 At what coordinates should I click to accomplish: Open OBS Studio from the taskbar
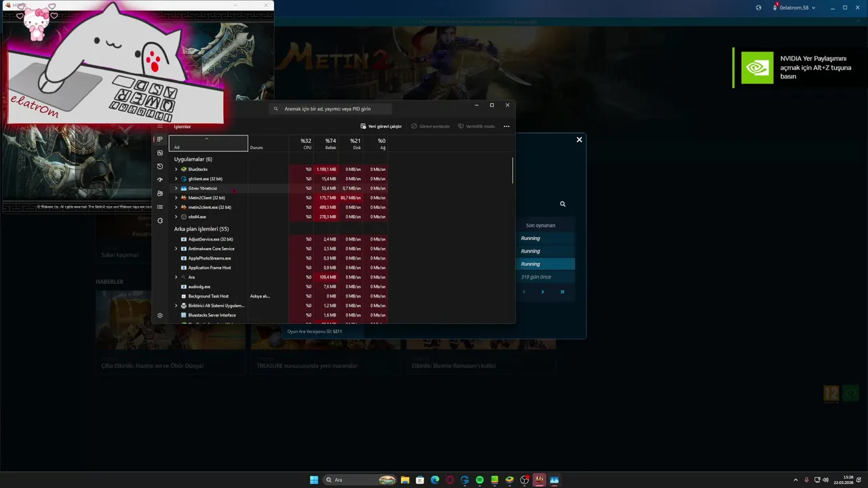pos(524,480)
